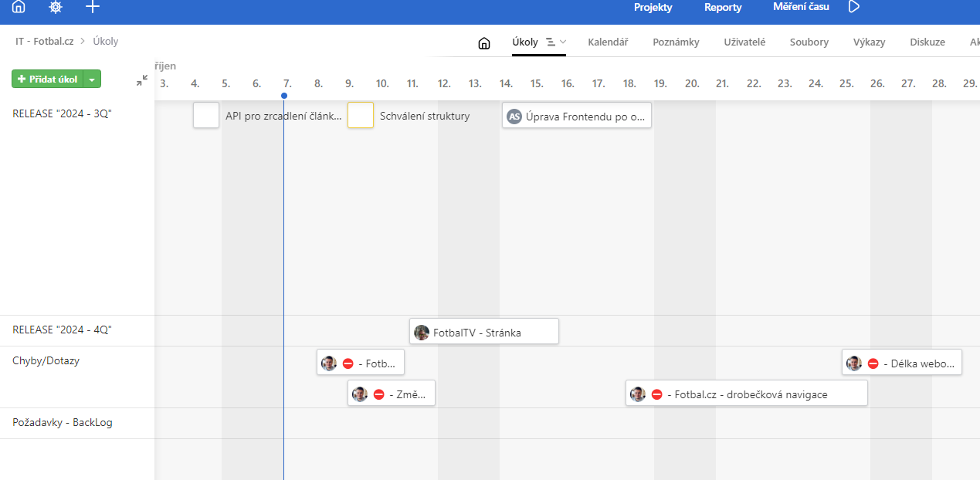This screenshot has height=480, width=980.
Task: Click date 21. in timeline header
Action: tap(722, 83)
